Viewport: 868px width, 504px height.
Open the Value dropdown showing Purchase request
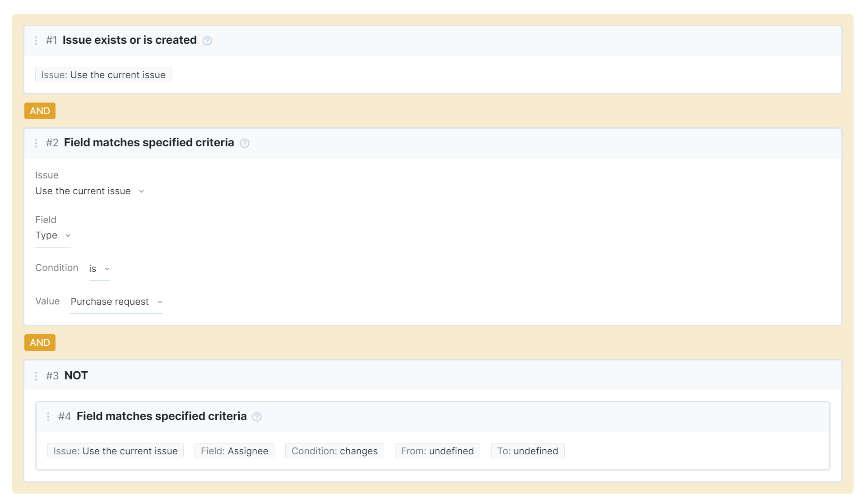[x=116, y=302]
